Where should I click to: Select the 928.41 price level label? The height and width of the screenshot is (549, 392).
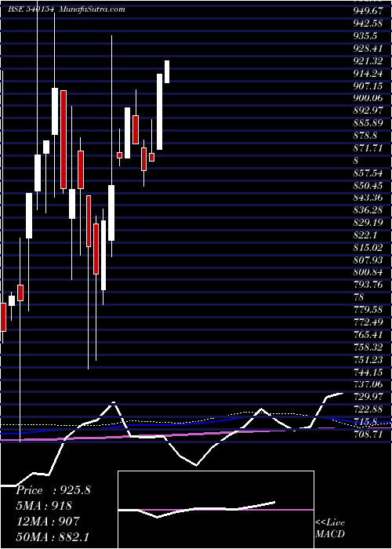pyautogui.click(x=368, y=49)
